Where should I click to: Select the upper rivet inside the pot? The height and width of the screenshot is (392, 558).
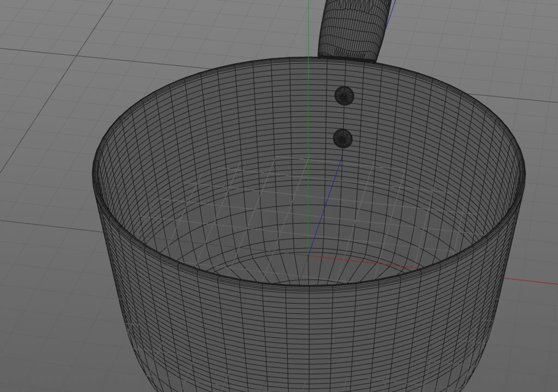pos(344,96)
